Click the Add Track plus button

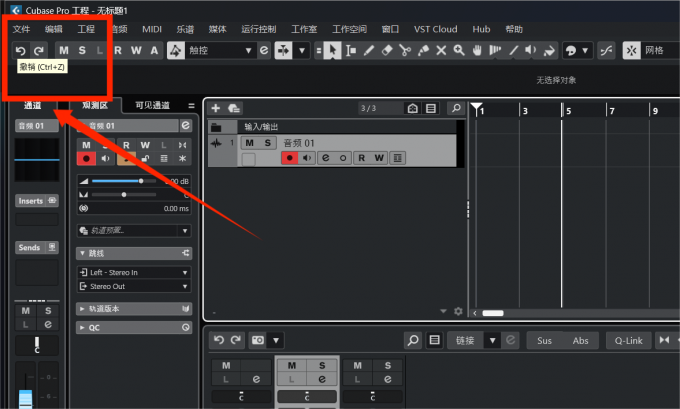click(x=216, y=108)
